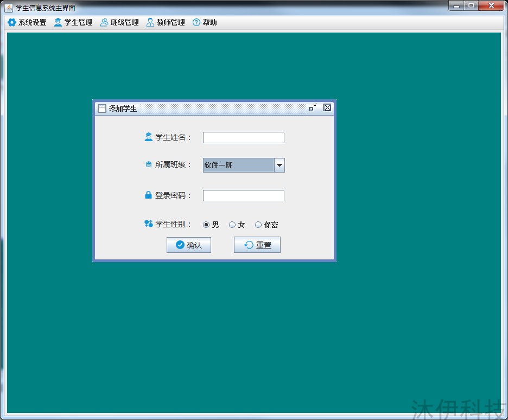Focus the 登录密码 input field
This screenshot has height=420, width=508.
[x=244, y=195]
